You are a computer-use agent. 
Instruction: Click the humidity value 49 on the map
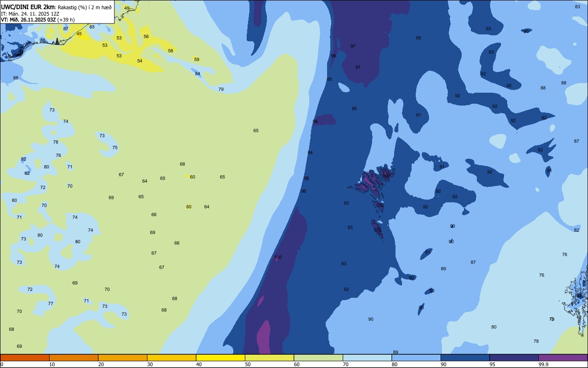tap(127, 8)
